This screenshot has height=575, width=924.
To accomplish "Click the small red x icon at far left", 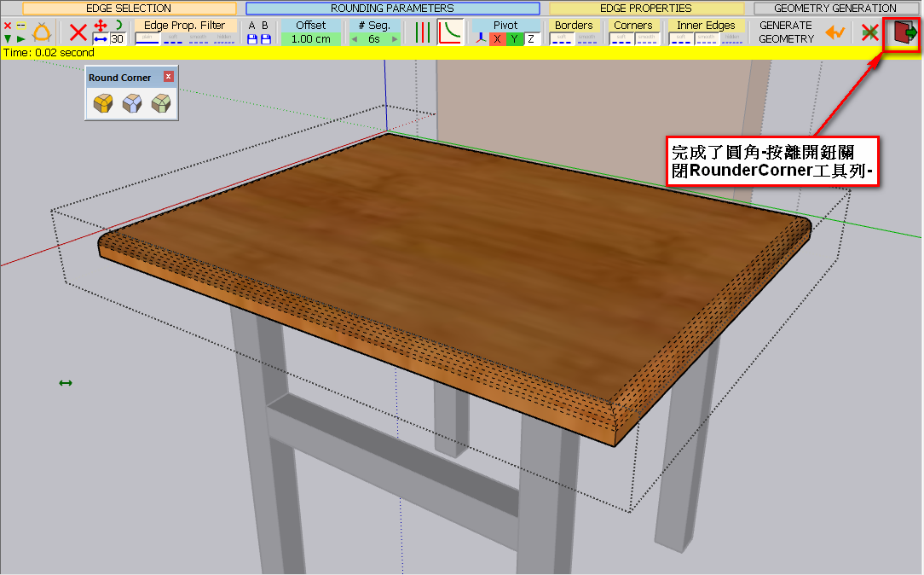I will tap(8, 26).
